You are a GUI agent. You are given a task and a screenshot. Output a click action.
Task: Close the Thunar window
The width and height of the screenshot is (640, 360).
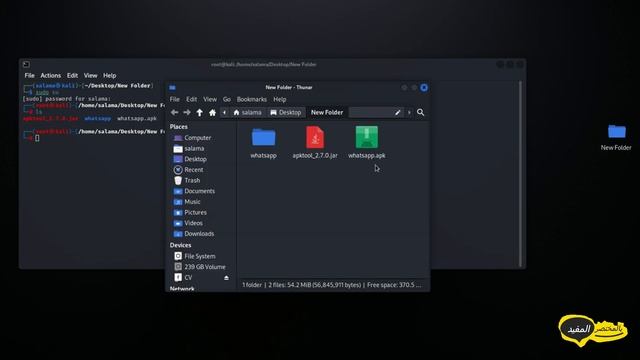424,88
